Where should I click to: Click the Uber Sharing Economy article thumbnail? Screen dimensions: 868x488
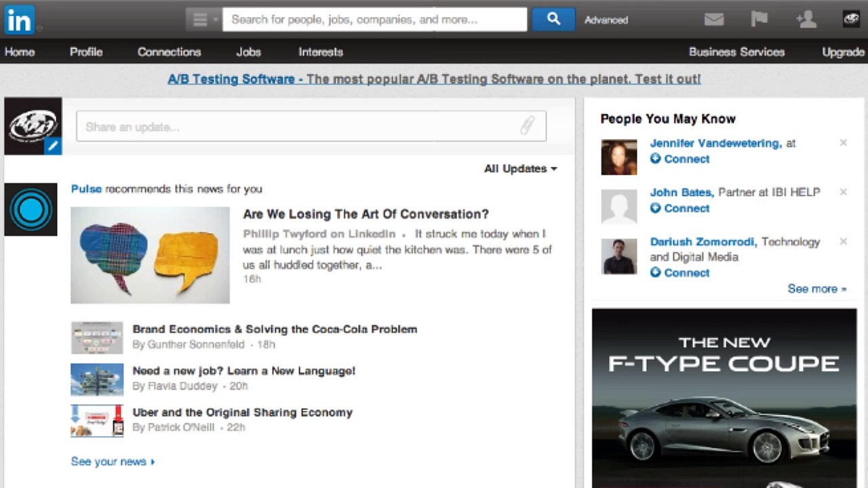click(97, 421)
